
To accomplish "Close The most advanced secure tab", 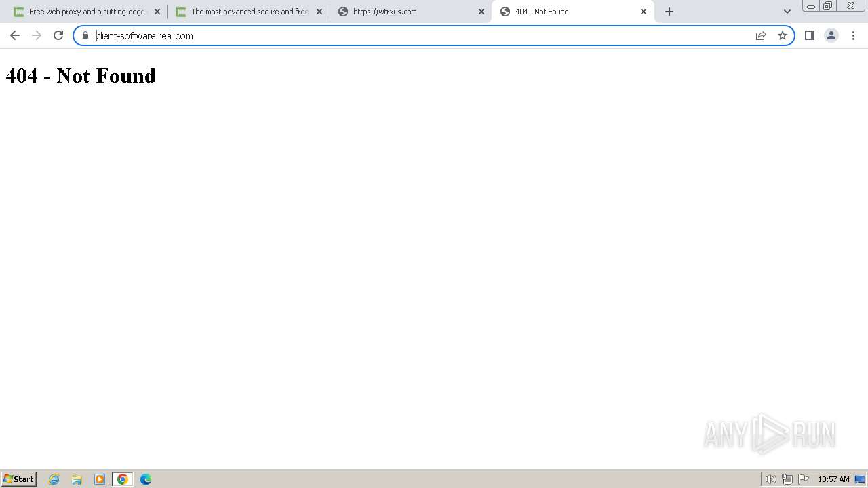I will [319, 12].
